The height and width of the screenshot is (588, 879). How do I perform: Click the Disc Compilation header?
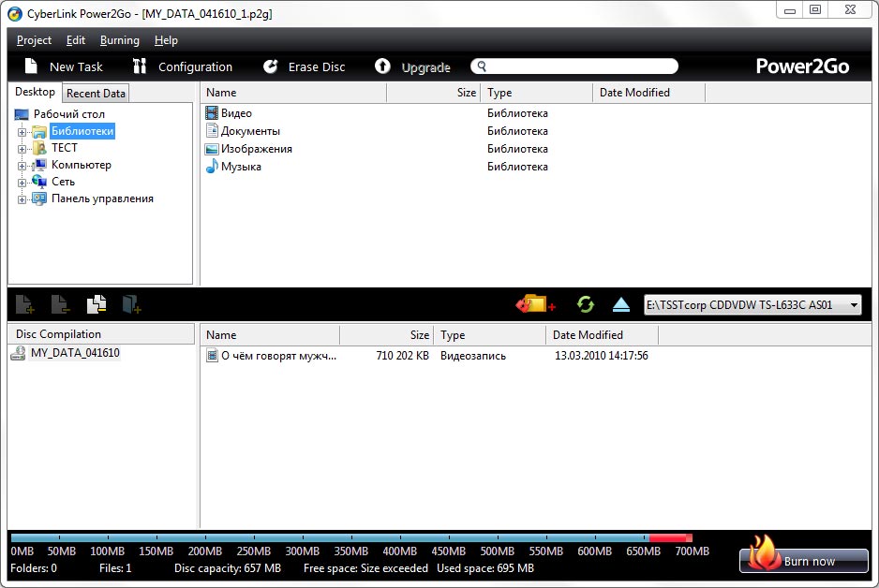click(101, 334)
